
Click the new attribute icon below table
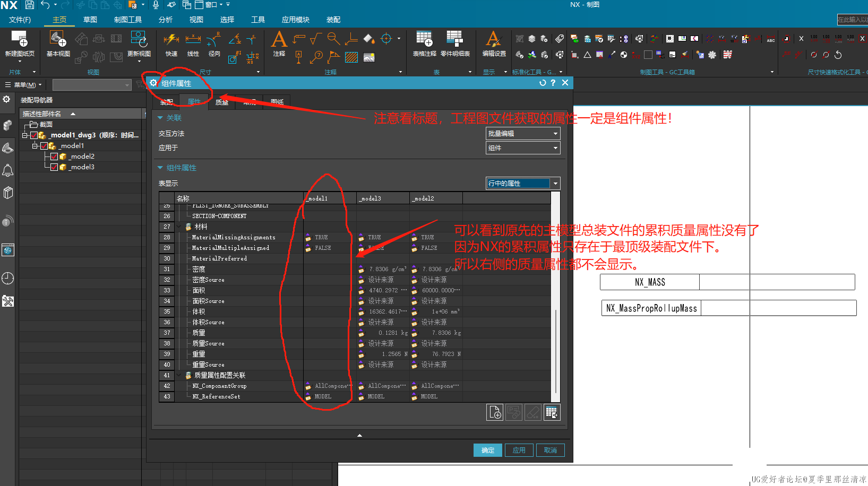pos(495,412)
